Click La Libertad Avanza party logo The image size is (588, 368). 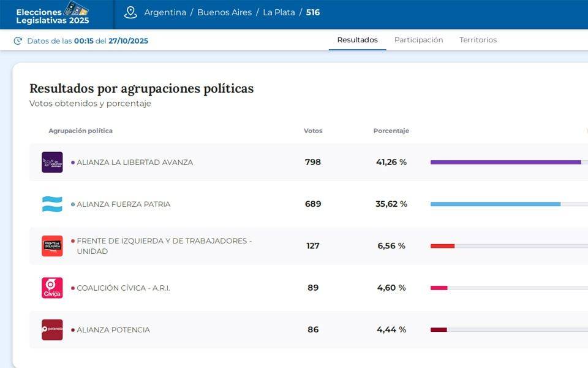pos(52,163)
